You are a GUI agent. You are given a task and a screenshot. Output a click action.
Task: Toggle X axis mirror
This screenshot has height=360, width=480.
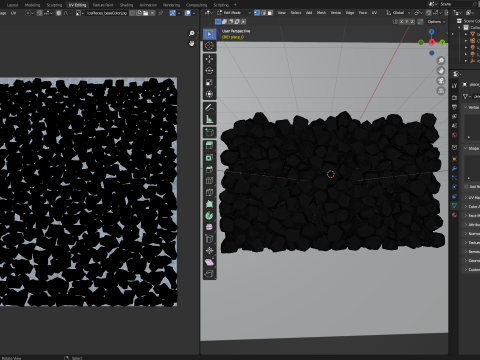[x=402, y=21]
